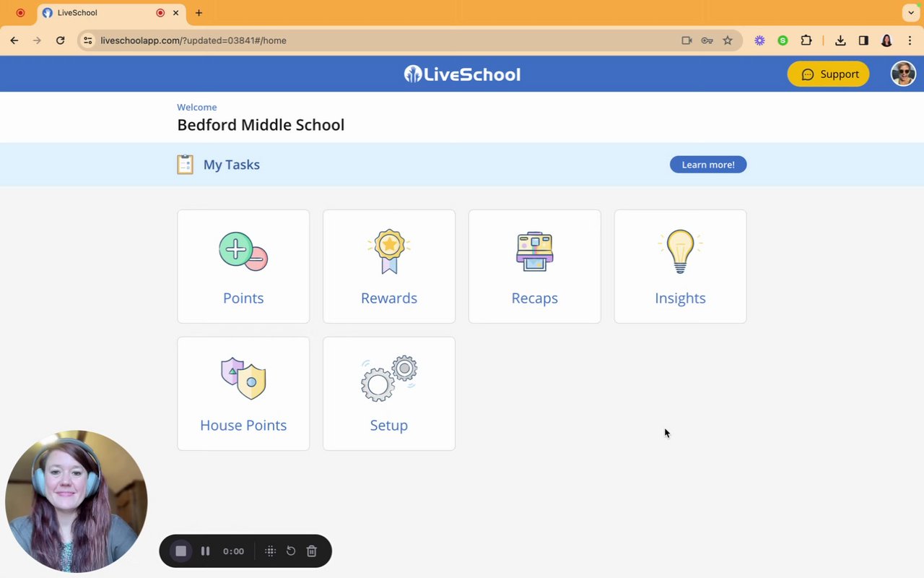Viewport: 924px width, 578px height.
Task: Click the camera icon in address bar
Action: click(687, 40)
